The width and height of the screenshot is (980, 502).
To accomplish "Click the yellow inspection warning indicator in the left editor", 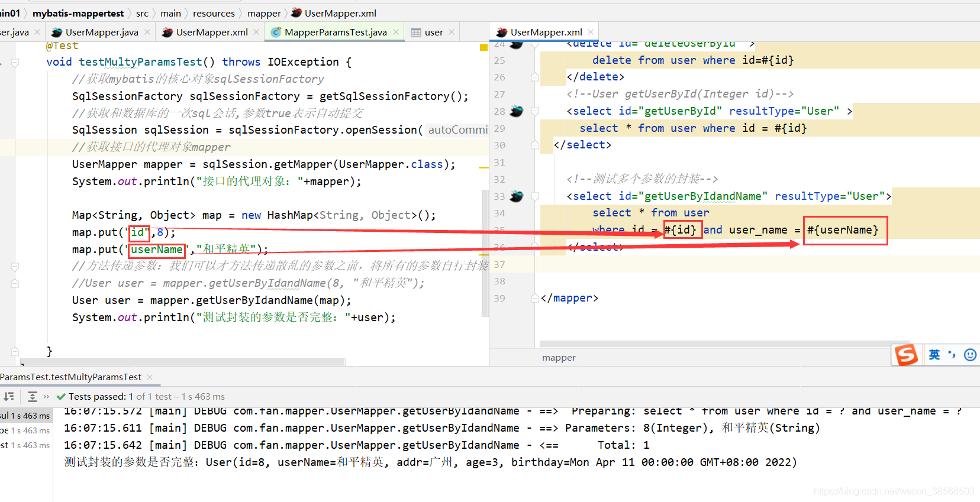I will point(483,47).
